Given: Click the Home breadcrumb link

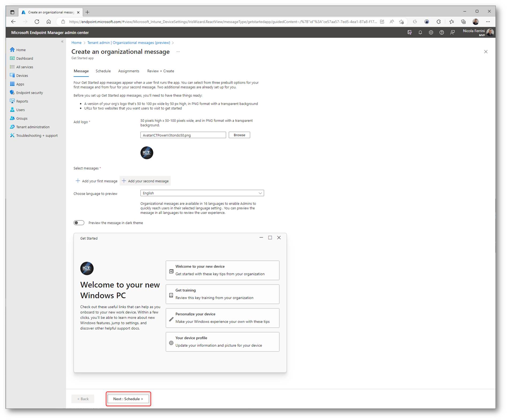Looking at the screenshot, I should click(x=76, y=43).
